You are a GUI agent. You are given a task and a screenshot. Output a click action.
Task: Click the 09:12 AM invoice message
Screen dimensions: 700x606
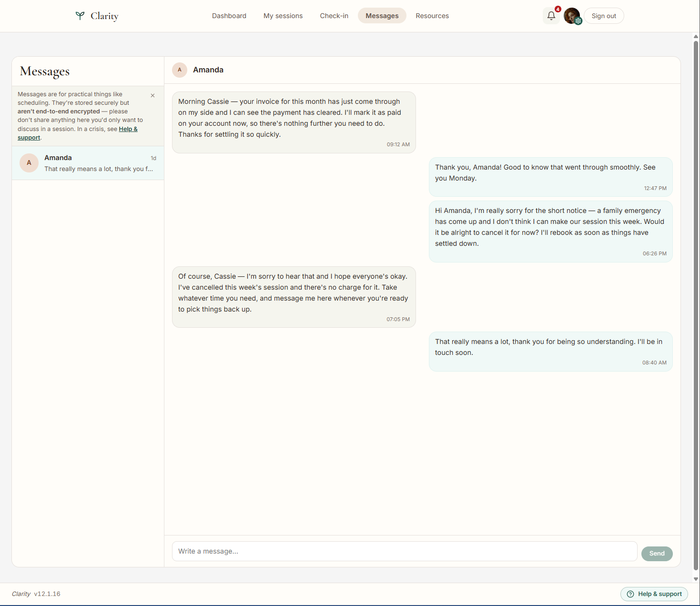tap(294, 122)
